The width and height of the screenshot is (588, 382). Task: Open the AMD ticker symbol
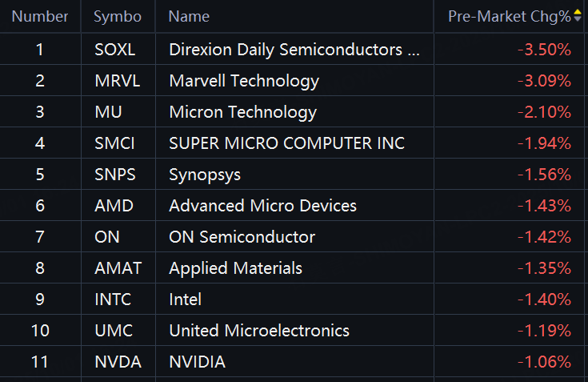(x=114, y=206)
